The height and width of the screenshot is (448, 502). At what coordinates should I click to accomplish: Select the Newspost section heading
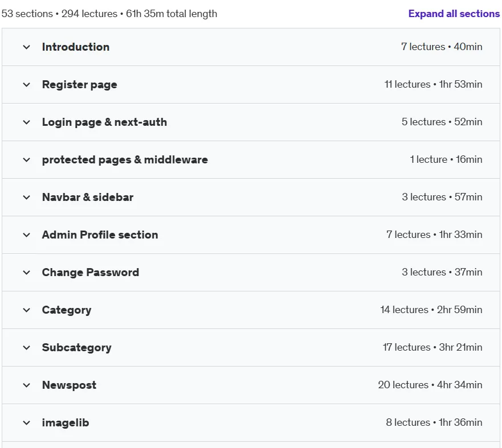coord(69,385)
